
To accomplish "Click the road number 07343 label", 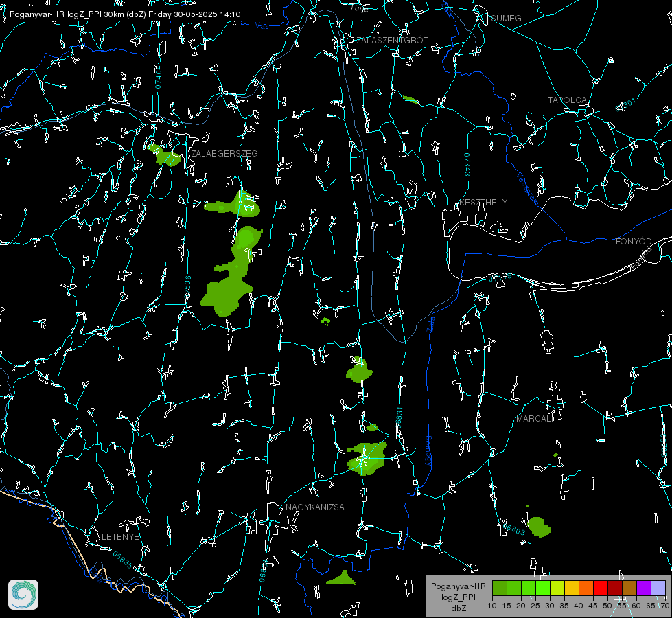I will tap(467, 164).
